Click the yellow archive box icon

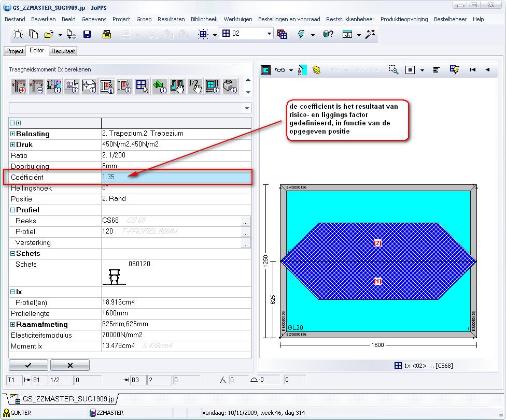click(107, 34)
